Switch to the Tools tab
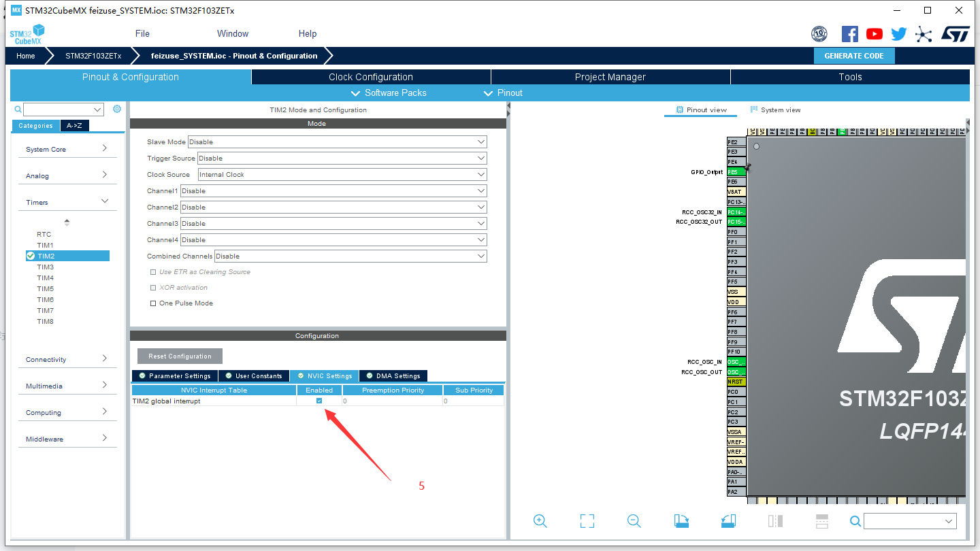 tap(850, 77)
